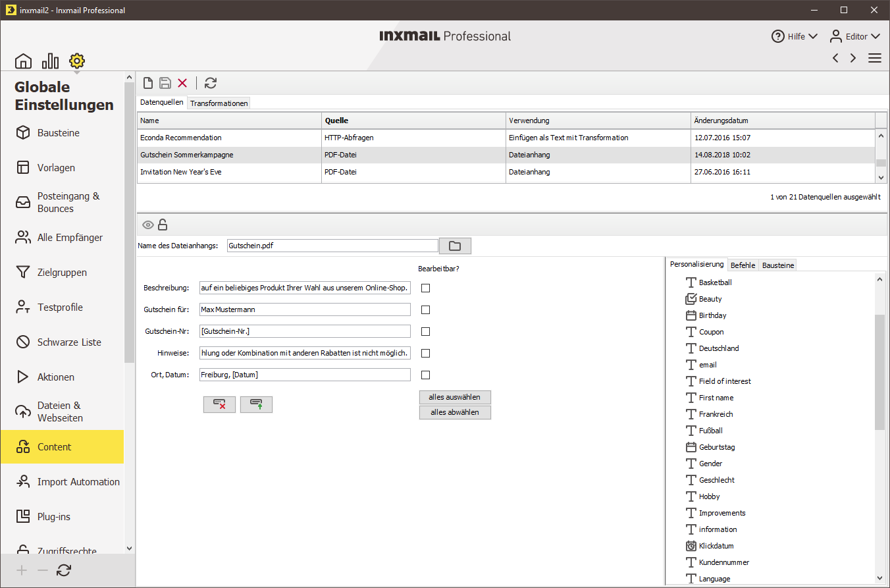The height and width of the screenshot is (588, 890).
Task: Sort table by Verwendung column header
Action: [x=598, y=120]
